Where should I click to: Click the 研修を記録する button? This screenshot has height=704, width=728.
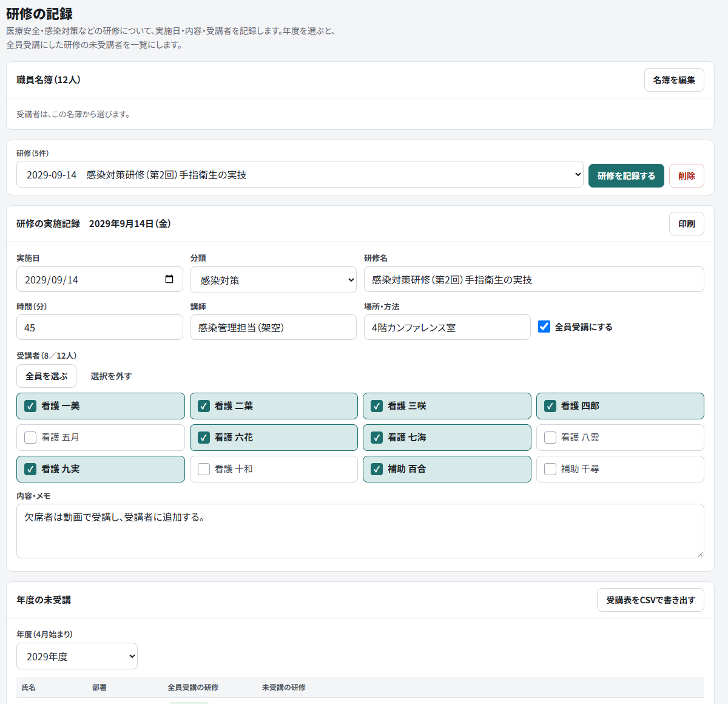pyautogui.click(x=626, y=176)
